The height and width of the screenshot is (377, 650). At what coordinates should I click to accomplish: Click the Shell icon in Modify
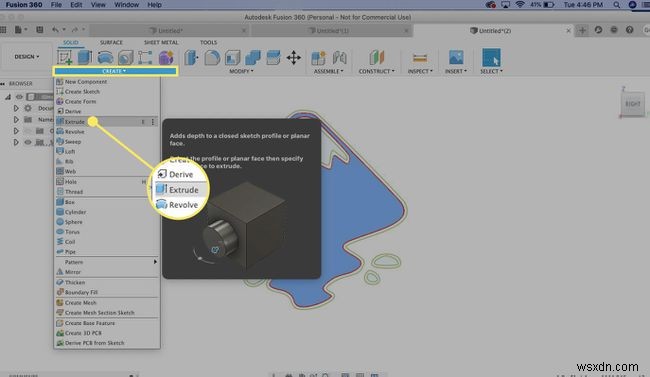point(233,58)
